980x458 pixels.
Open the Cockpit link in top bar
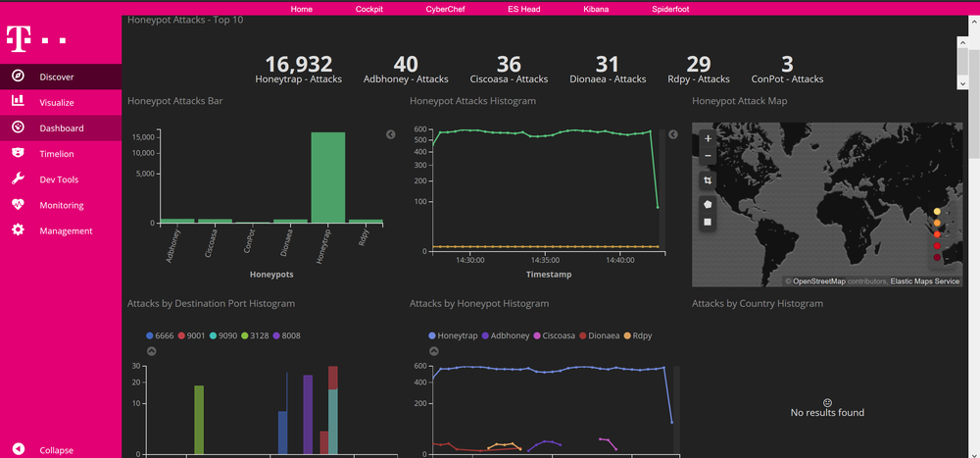[370, 10]
